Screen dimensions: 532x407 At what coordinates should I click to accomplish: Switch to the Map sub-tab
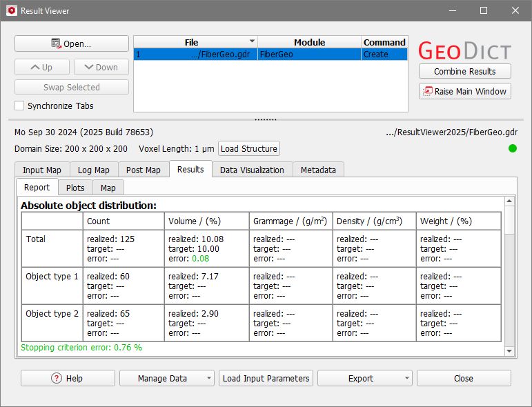tap(108, 188)
